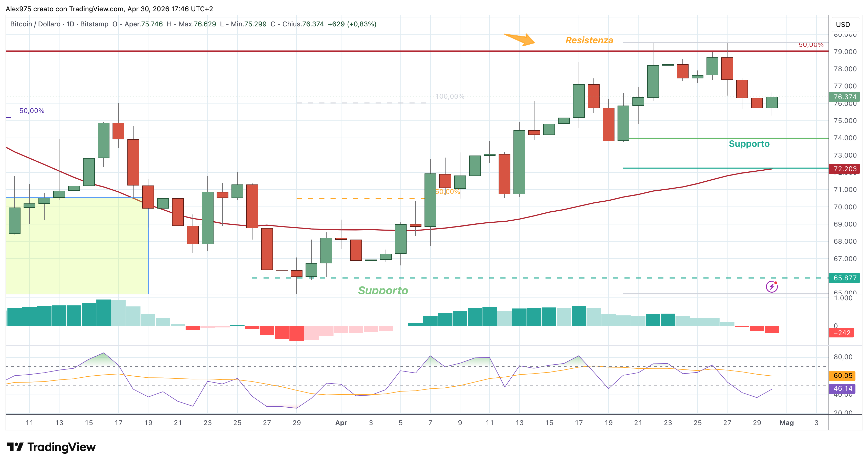Click the Aper.75.746 open value

(144, 24)
